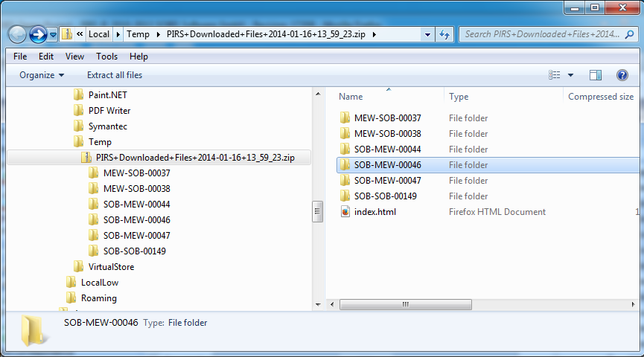Select the index.html Firefox document icon
The height and width of the screenshot is (357, 644).
click(x=345, y=212)
